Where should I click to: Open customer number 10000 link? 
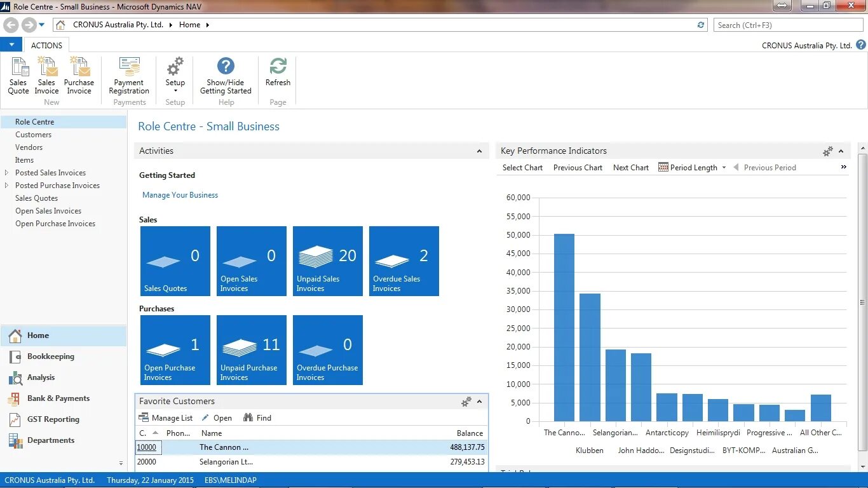click(146, 447)
